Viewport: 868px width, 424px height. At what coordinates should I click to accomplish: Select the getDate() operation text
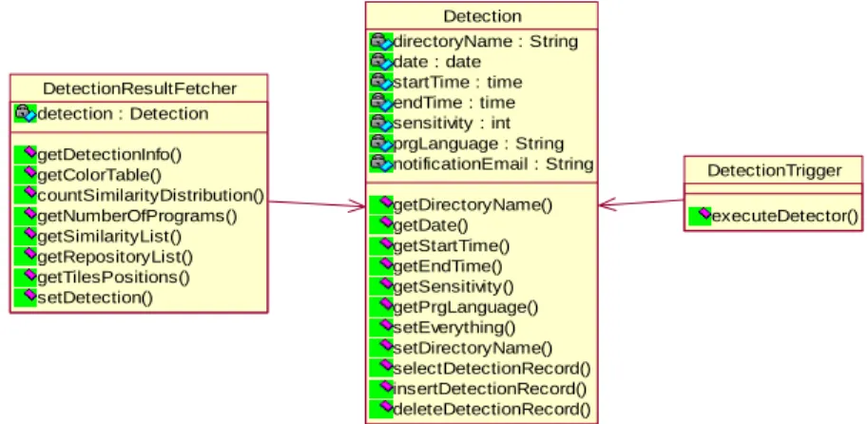point(431,226)
